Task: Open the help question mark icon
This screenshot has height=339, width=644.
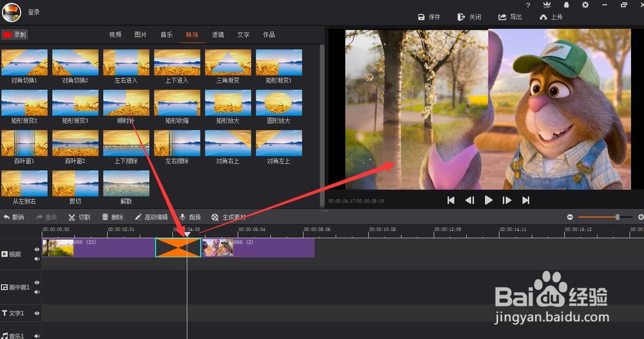Action: [528, 5]
